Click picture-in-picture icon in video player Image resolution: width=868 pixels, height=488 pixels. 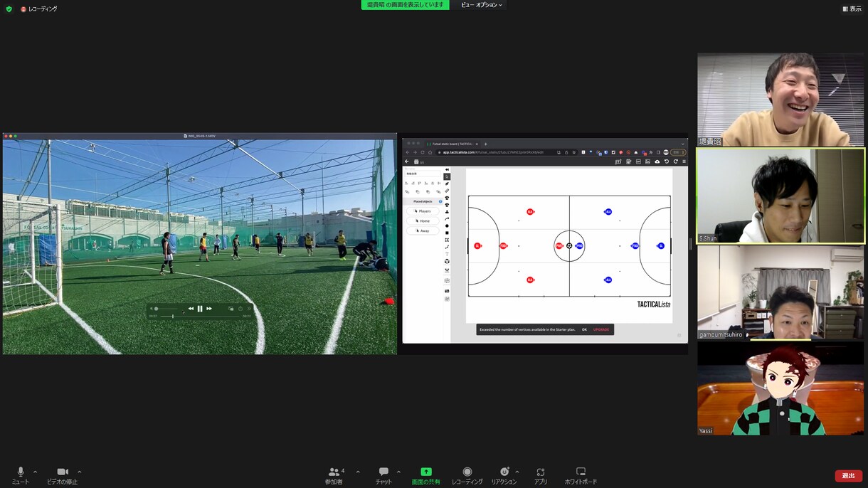pos(231,309)
